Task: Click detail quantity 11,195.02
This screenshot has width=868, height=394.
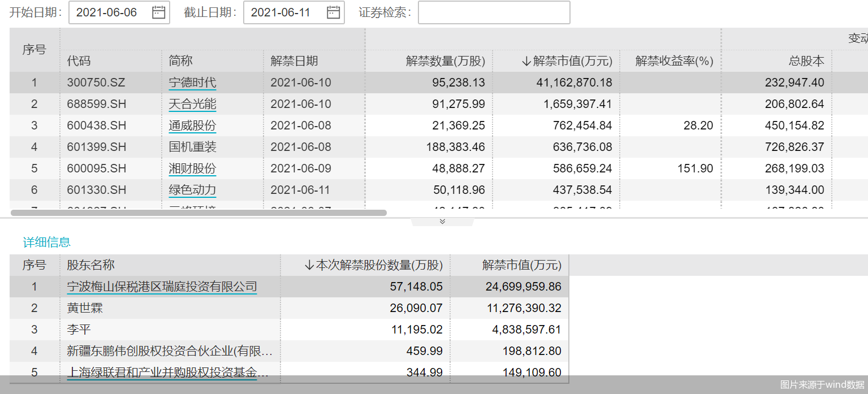Action: [416, 330]
